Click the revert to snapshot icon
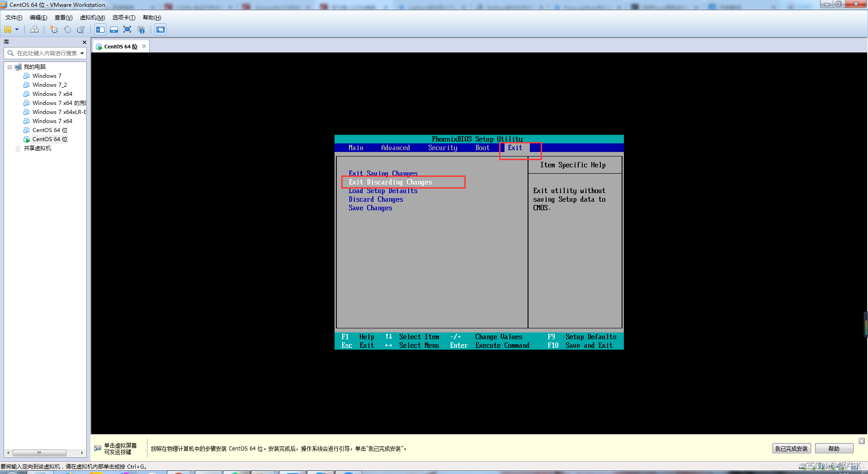Viewport: 868px width, 474px height. [67, 30]
